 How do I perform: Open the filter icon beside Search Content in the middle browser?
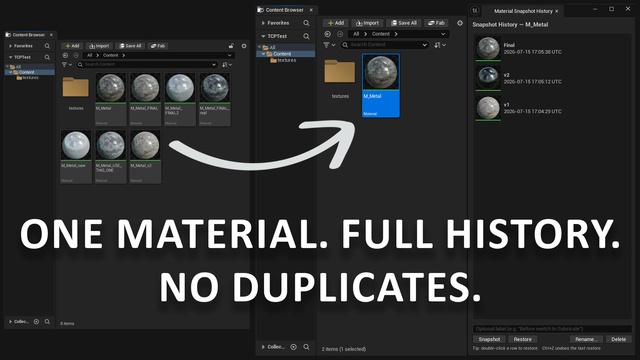tap(329, 45)
